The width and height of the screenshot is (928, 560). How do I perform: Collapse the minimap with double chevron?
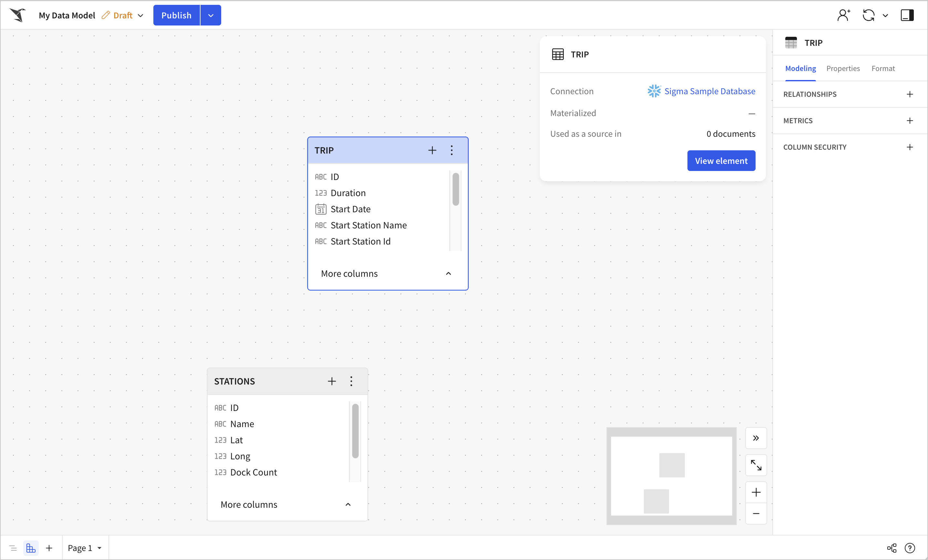point(756,438)
